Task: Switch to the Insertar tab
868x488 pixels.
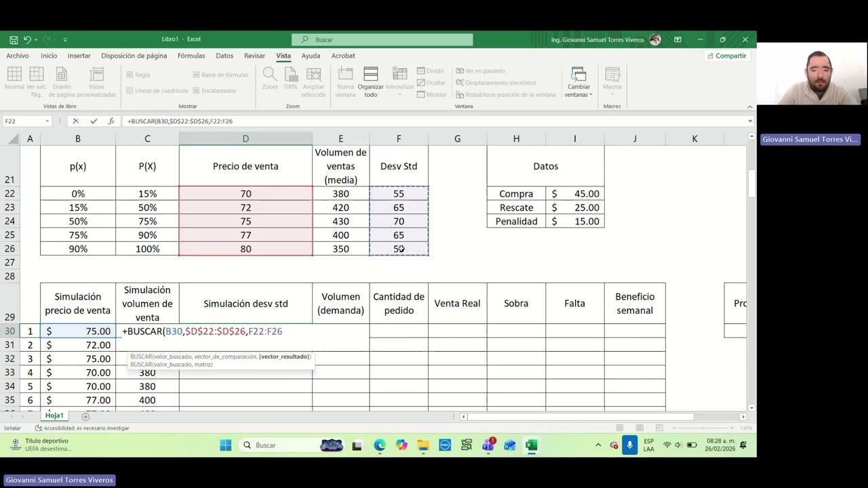Action: click(x=79, y=56)
